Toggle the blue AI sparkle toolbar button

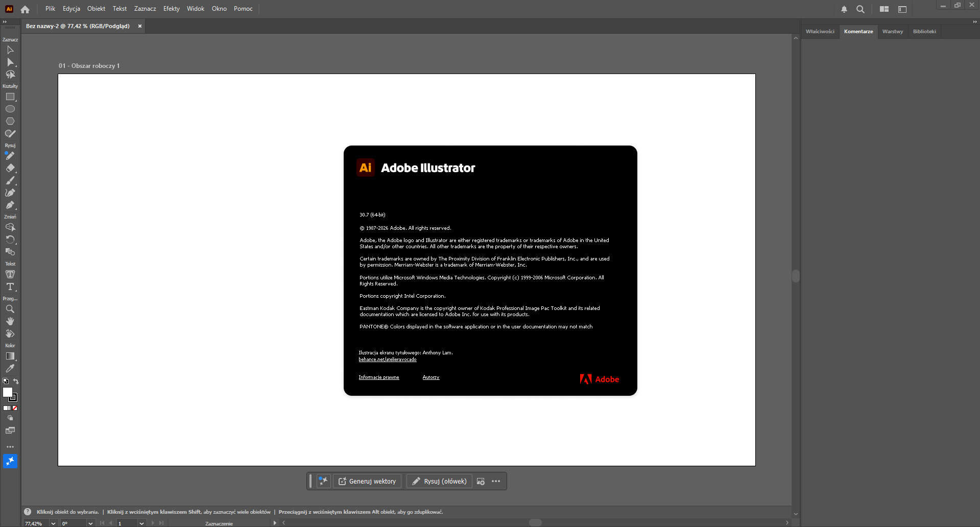[x=10, y=462]
